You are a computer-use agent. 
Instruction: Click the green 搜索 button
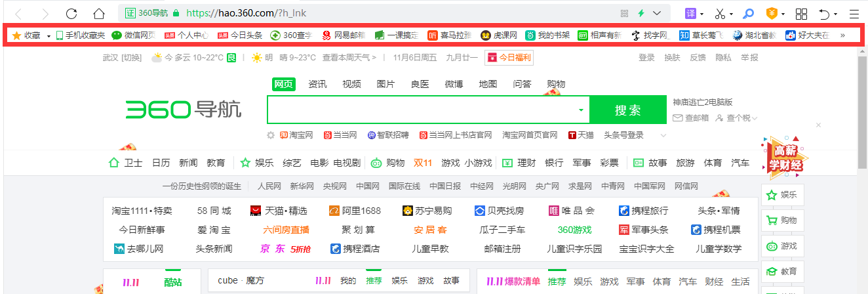pos(627,110)
